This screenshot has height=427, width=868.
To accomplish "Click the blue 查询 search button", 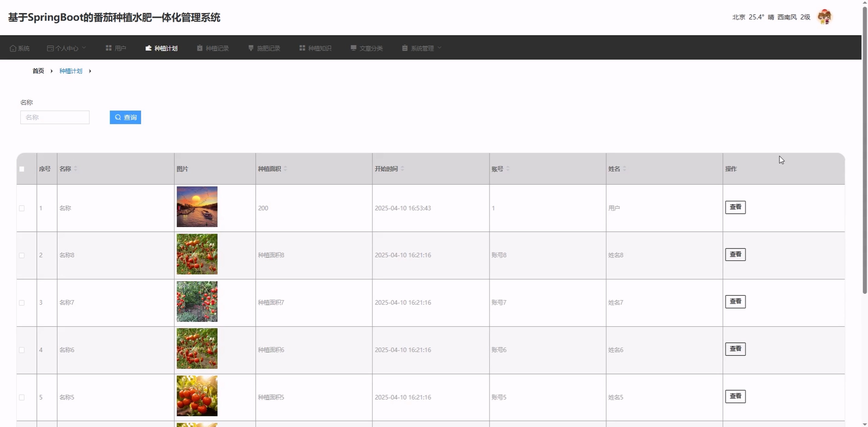I will pos(125,117).
